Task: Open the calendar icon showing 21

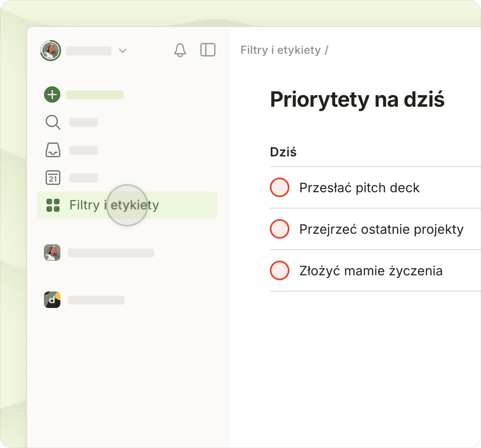Action: [53, 178]
